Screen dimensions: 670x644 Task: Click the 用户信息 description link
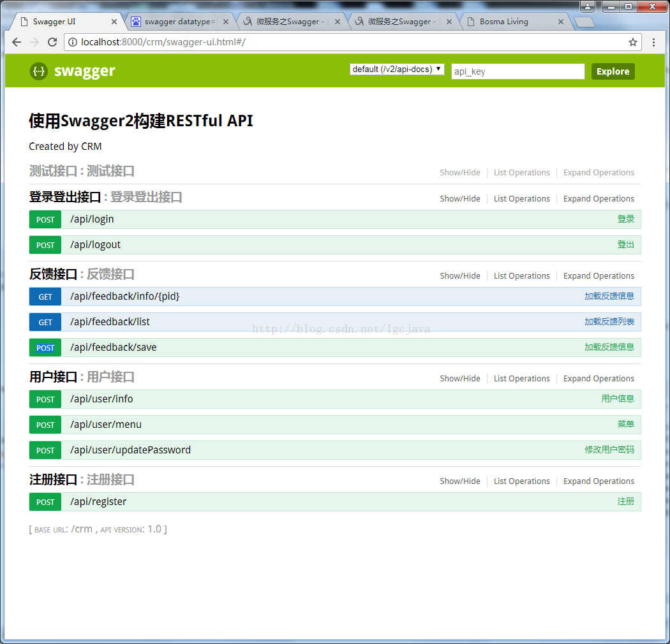(618, 399)
